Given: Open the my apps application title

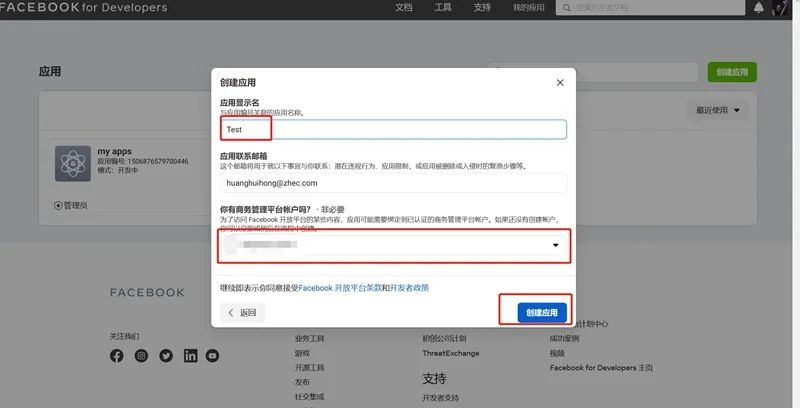Looking at the screenshot, I should pyautogui.click(x=114, y=151).
